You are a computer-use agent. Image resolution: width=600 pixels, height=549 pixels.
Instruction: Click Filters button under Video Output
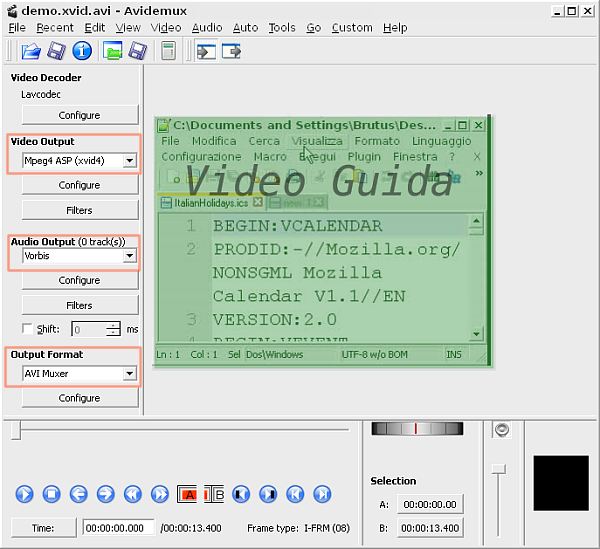tap(79, 210)
